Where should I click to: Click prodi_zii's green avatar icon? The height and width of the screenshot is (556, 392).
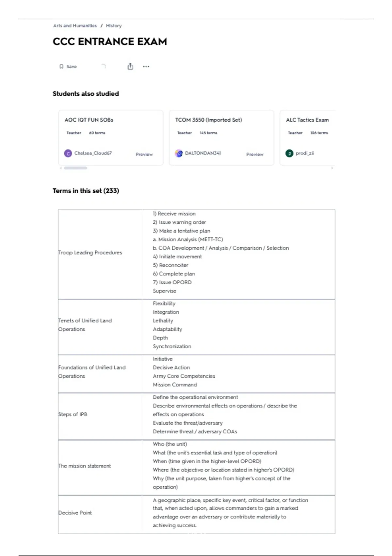coord(289,153)
